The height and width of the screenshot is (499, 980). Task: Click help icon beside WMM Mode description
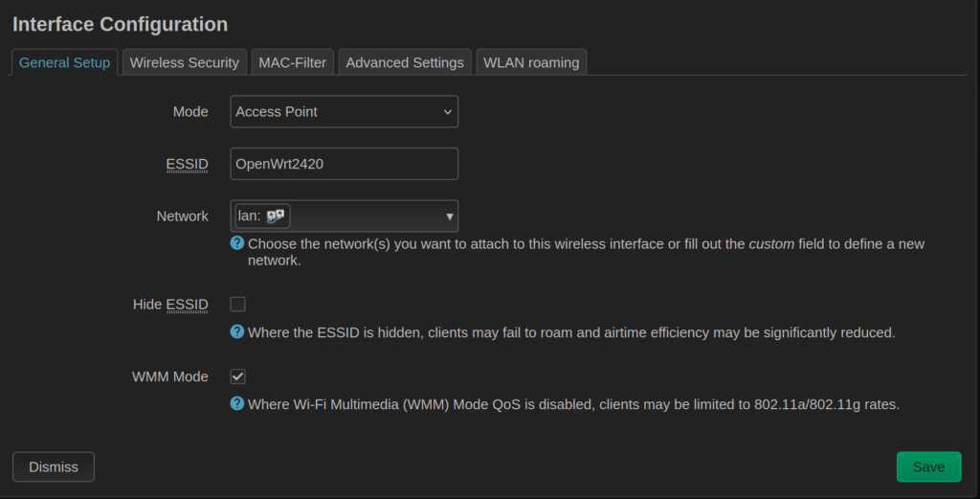tap(237, 403)
